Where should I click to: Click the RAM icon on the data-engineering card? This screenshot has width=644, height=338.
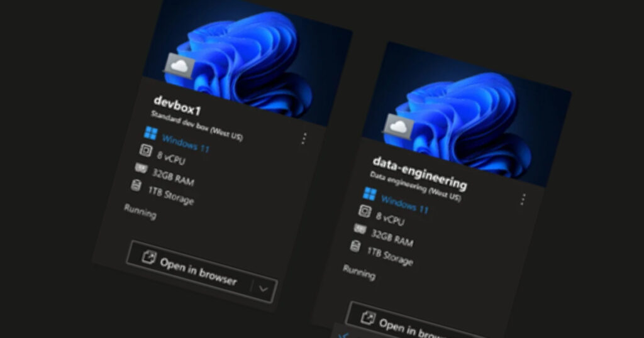click(360, 229)
